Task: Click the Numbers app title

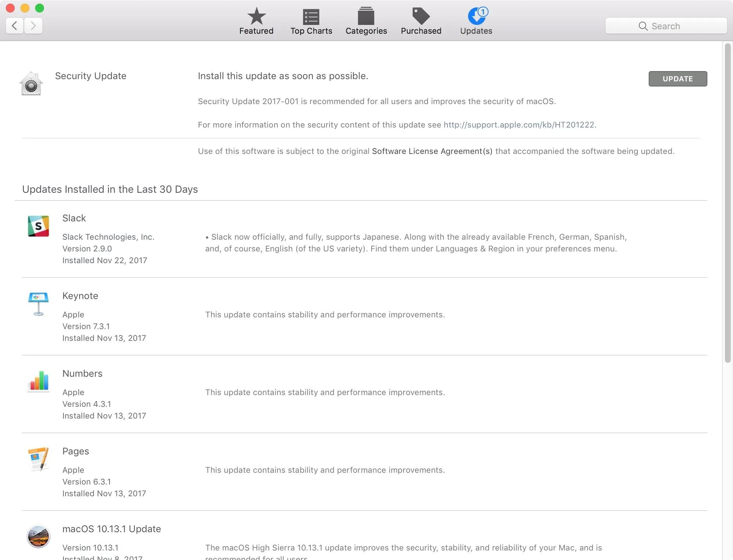Action: 82,373
